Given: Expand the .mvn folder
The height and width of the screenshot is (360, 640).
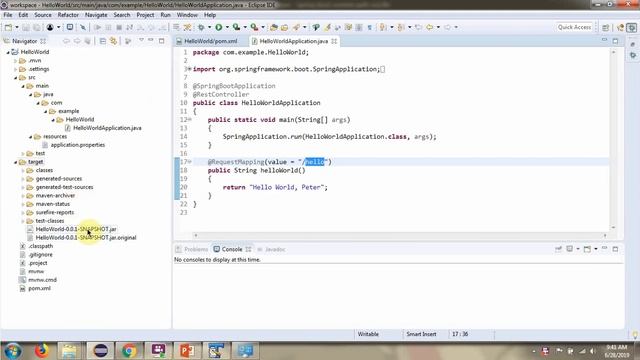Looking at the screenshot, I should click(x=16, y=61).
